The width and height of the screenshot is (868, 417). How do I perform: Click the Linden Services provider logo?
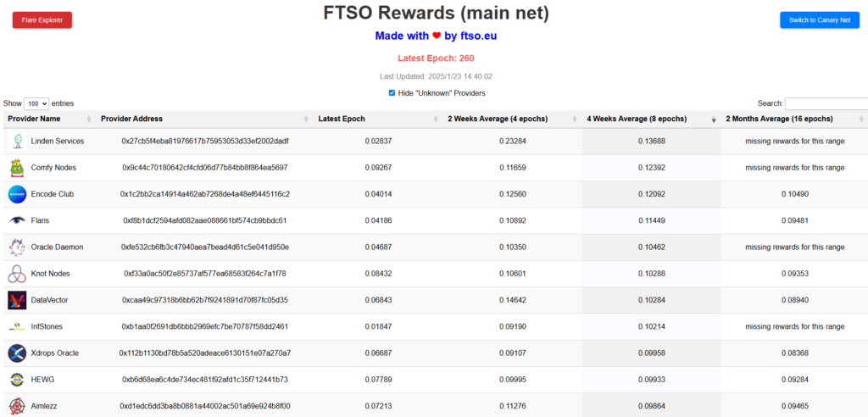(17, 142)
